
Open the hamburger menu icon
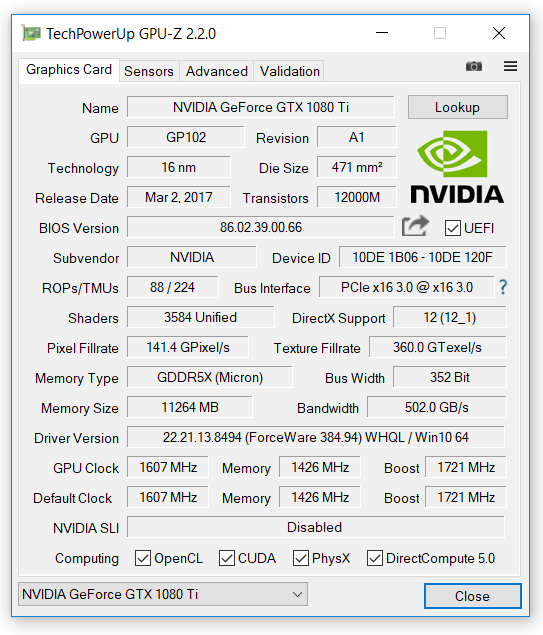510,66
